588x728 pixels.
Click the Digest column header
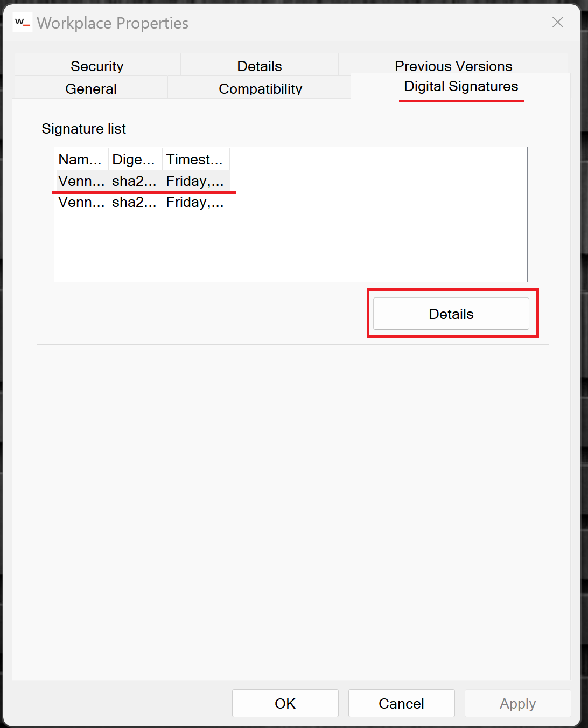134,159
